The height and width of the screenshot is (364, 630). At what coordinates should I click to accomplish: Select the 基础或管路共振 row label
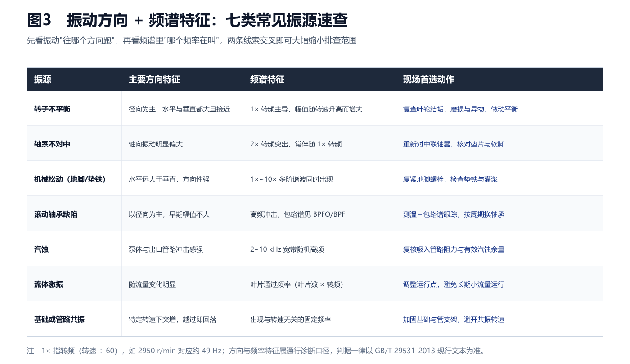(x=59, y=320)
